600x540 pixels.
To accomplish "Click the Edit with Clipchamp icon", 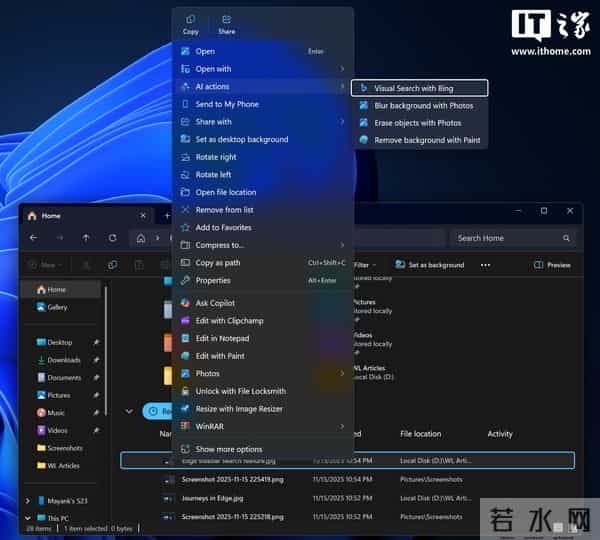I will pos(185,321).
